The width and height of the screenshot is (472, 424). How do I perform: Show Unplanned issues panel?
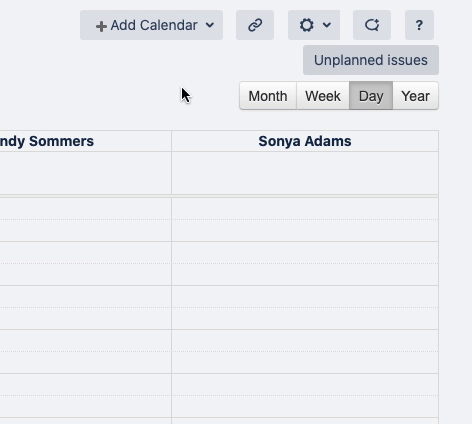pyautogui.click(x=371, y=60)
